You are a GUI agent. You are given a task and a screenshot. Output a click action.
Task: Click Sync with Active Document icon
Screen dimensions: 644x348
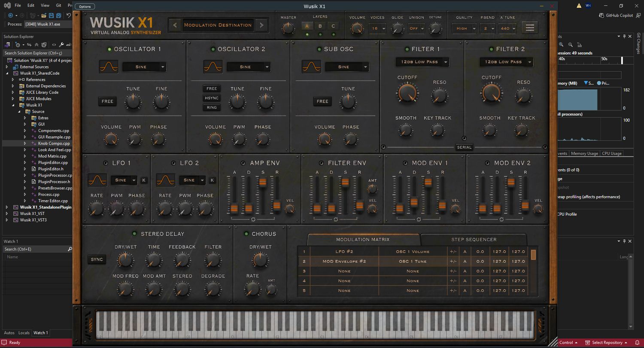(30, 45)
